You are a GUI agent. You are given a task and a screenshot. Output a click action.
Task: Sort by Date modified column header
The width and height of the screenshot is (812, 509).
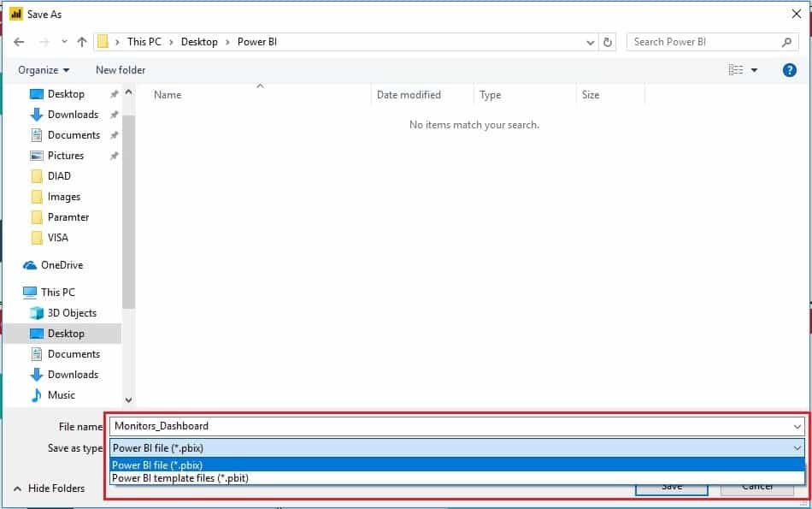(409, 95)
